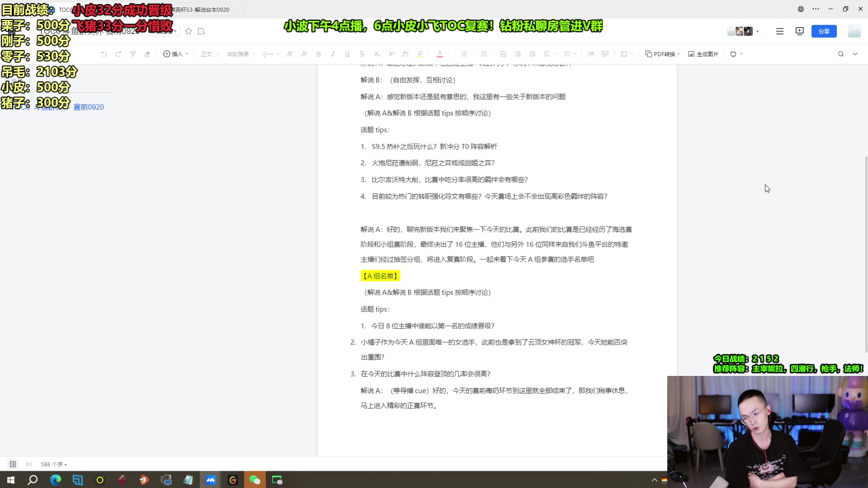Toggle underline formatting
Screen dimensions: 868x488
347,54
